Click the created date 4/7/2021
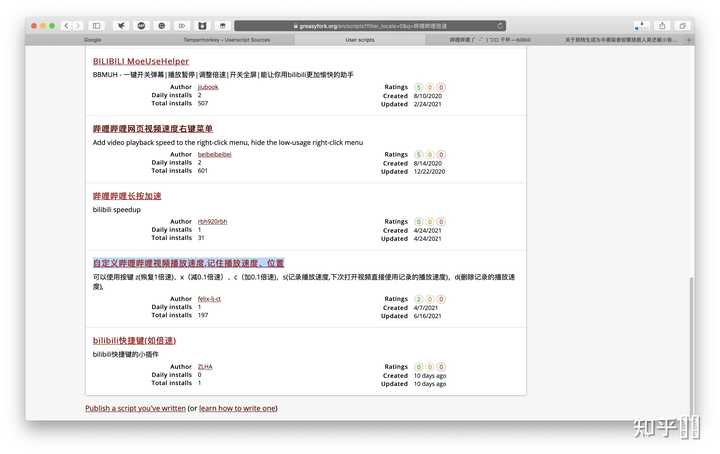 click(x=426, y=308)
